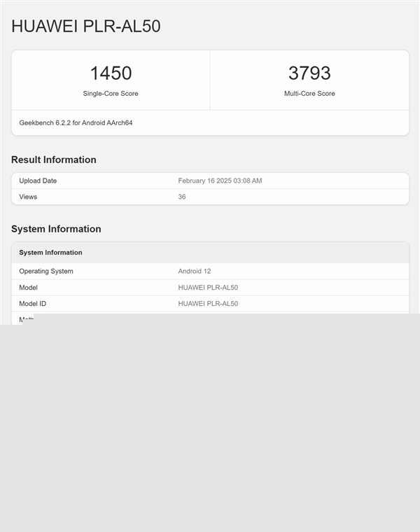Click the Model row label
420x532 pixels.
pyautogui.click(x=28, y=288)
